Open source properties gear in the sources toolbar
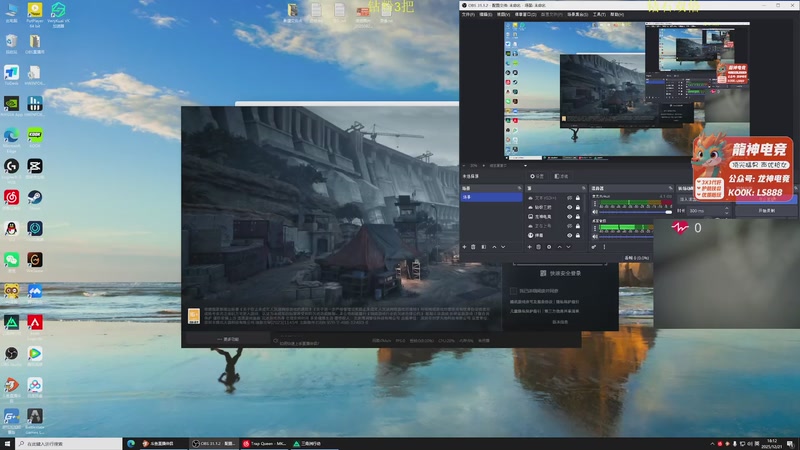Image resolution: width=800 pixels, height=450 pixels. (549, 247)
